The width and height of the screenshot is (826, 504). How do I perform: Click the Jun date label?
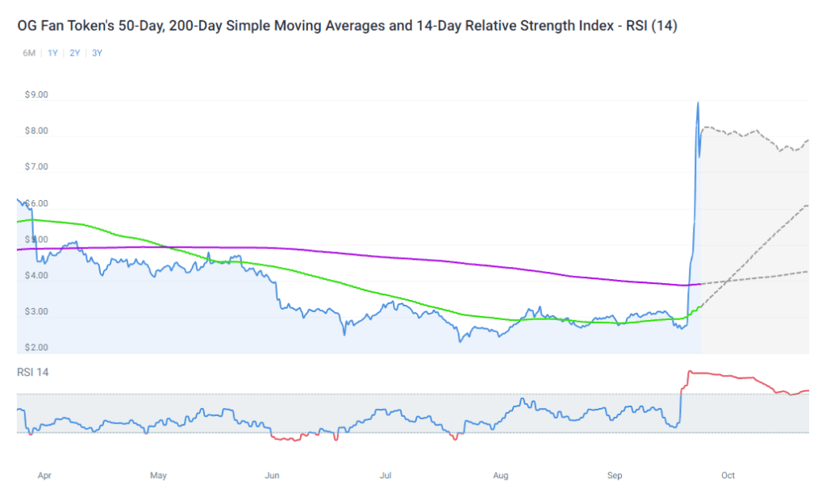tap(272, 476)
